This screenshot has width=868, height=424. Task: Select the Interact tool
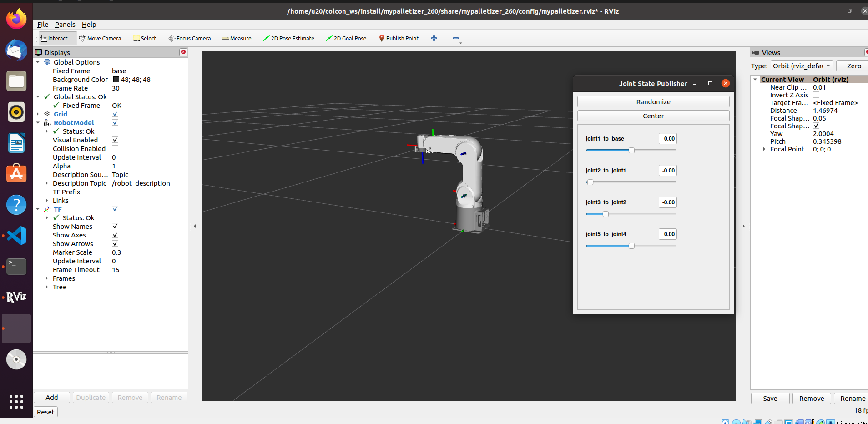pyautogui.click(x=54, y=39)
